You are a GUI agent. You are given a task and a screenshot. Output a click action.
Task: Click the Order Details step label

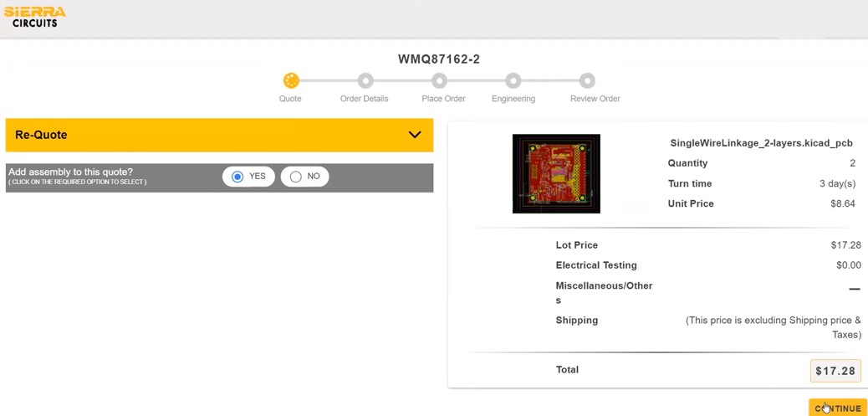pos(364,99)
